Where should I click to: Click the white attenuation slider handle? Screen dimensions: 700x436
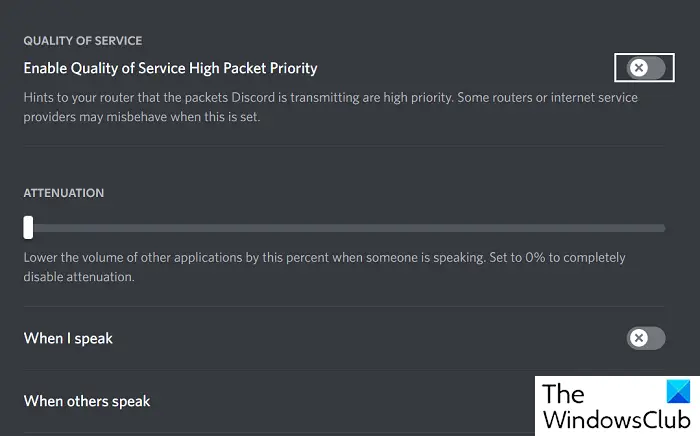pos(28,228)
